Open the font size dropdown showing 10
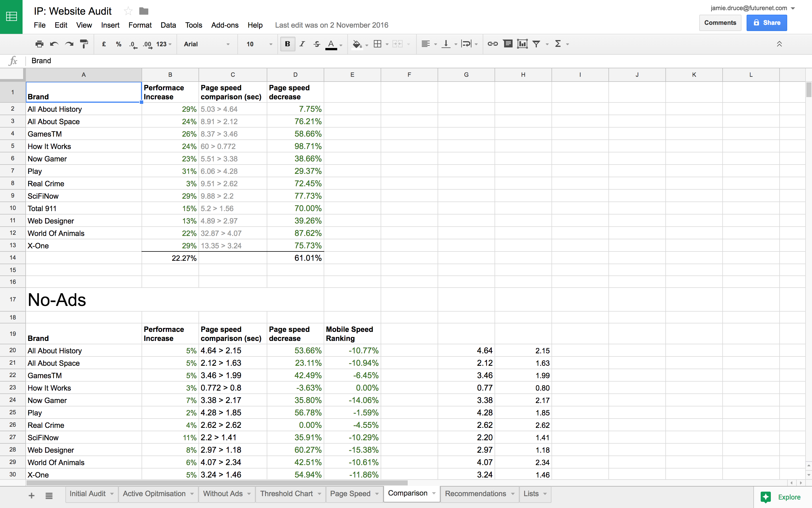This screenshot has width=812, height=508. [x=259, y=44]
